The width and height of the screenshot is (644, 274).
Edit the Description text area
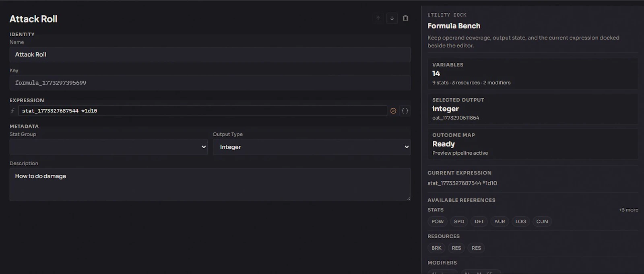[210, 185]
